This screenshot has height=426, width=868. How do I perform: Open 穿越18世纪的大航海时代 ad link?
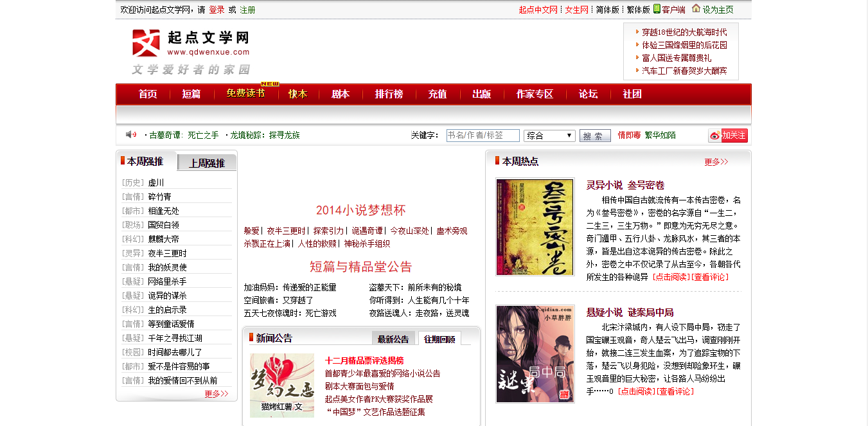(684, 32)
